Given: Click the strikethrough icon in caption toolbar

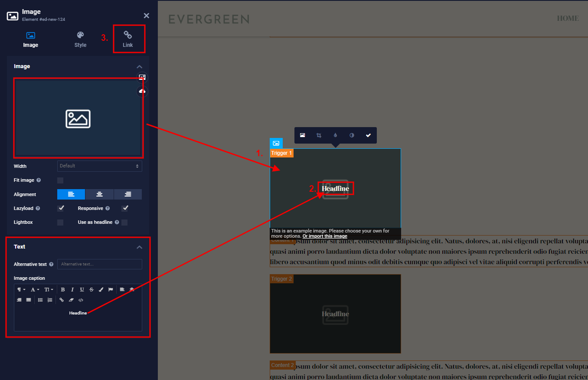Looking at the screenshot, I should [91, 289].
